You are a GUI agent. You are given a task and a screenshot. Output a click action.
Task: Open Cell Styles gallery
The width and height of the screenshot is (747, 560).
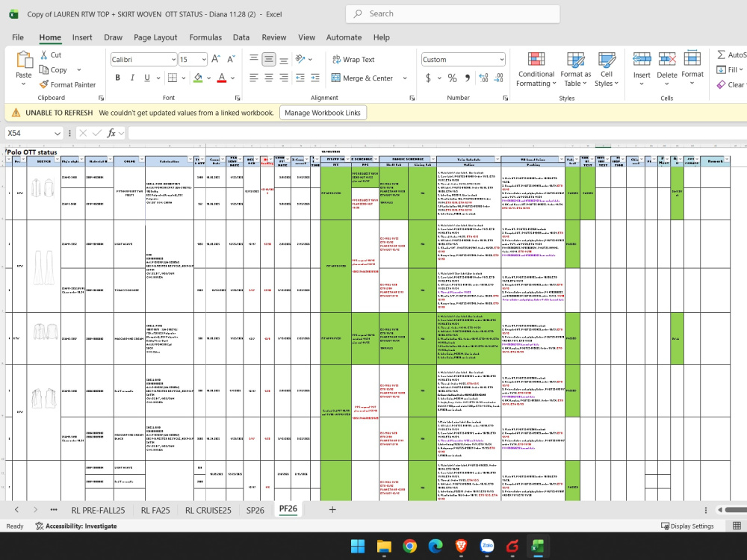[x=607, y=70]
